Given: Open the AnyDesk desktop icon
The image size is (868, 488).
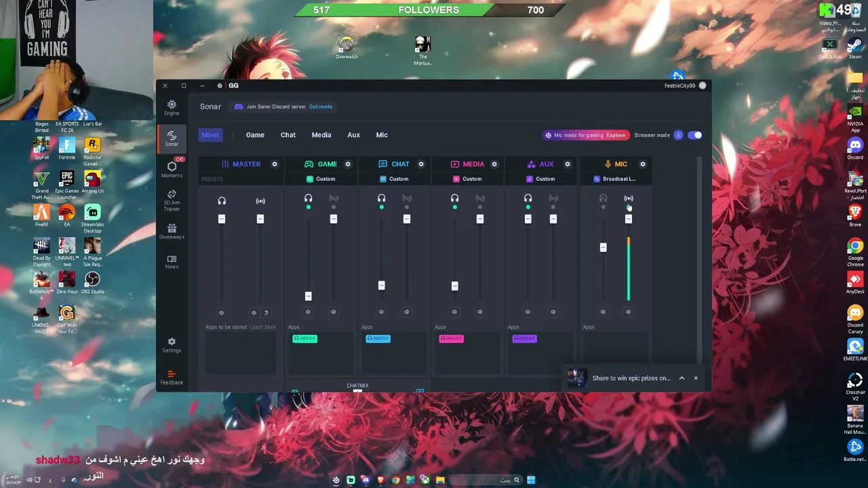Looking at the screenshot, I should point(855,283).
